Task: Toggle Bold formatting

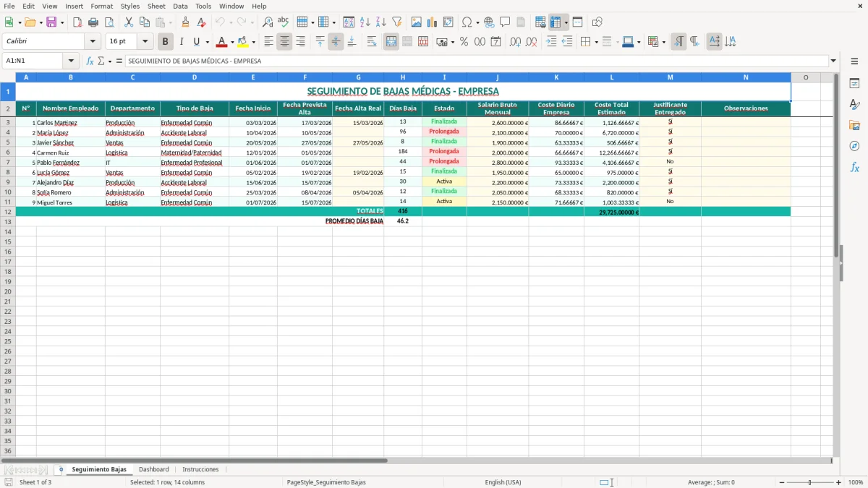Action: click(x=166, y=42)
